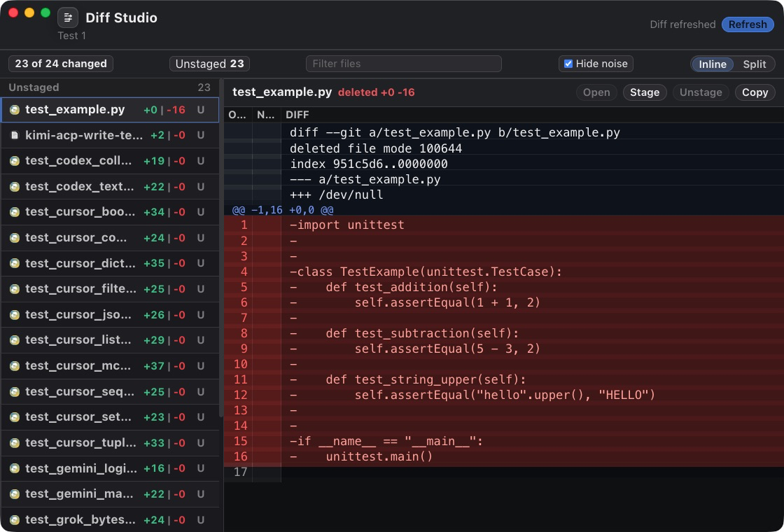This screenshot has height=532, width=784.
Task: Click the file icon beside test_gemini_logi...
Action: coord(15,468)
